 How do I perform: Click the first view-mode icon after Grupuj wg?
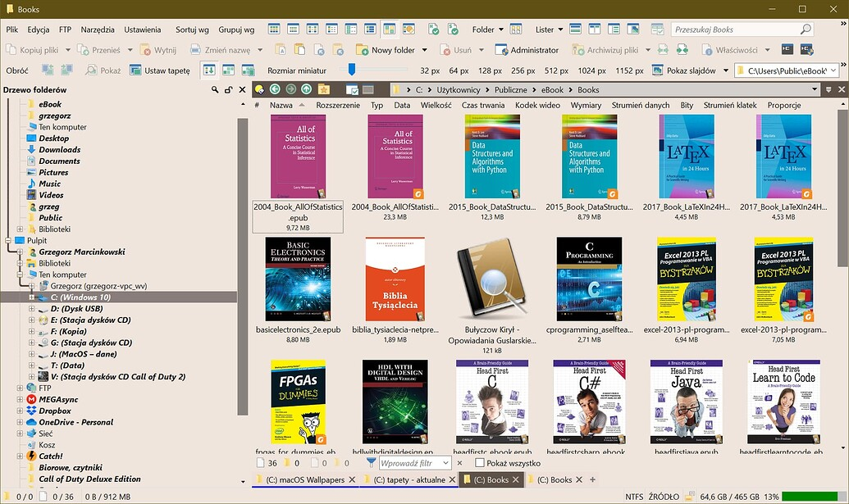click(274, 30)
